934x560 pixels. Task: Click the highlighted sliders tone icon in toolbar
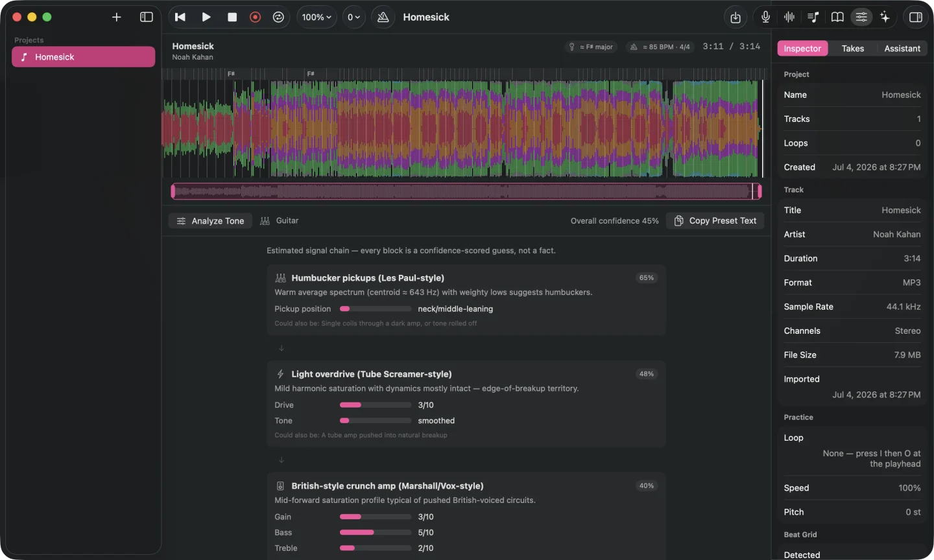click(861, 17)
